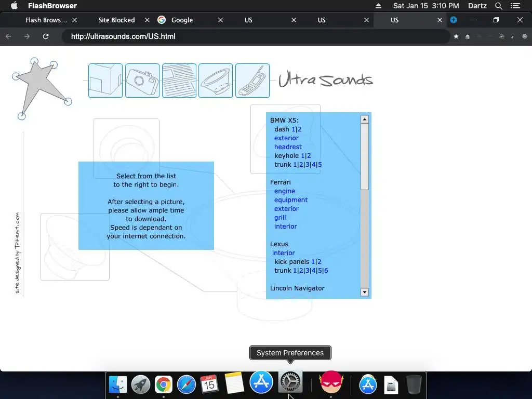Screen dimensions: 532x399
Task: Open the camera icon in the site navigation
Action: 142,81
